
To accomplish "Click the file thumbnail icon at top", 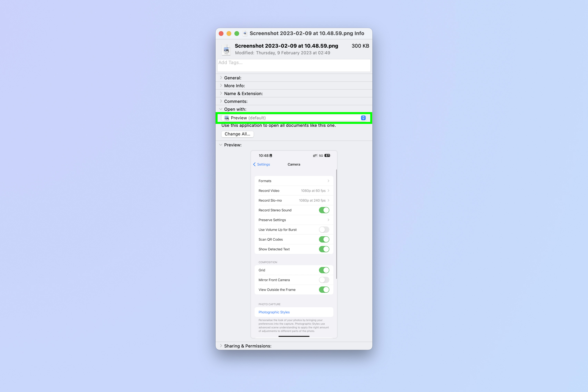I will [x=225, y=49].
